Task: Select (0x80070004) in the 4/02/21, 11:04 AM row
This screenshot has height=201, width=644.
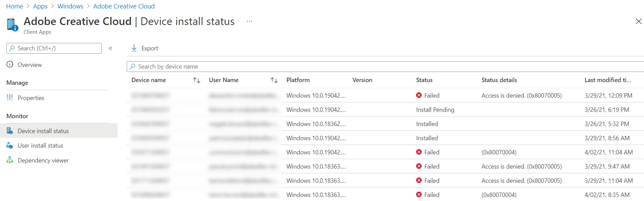Action: click(499, 152)
